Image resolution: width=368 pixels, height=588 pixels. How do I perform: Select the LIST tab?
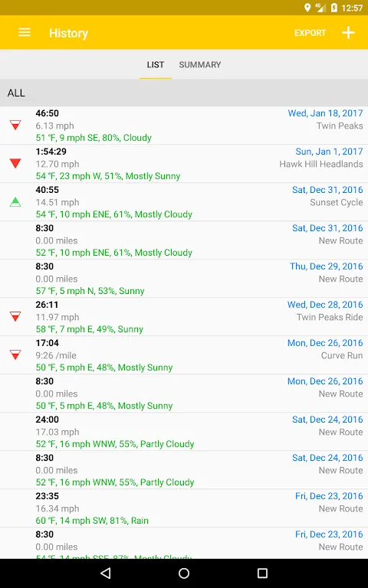tap(156, 64)
